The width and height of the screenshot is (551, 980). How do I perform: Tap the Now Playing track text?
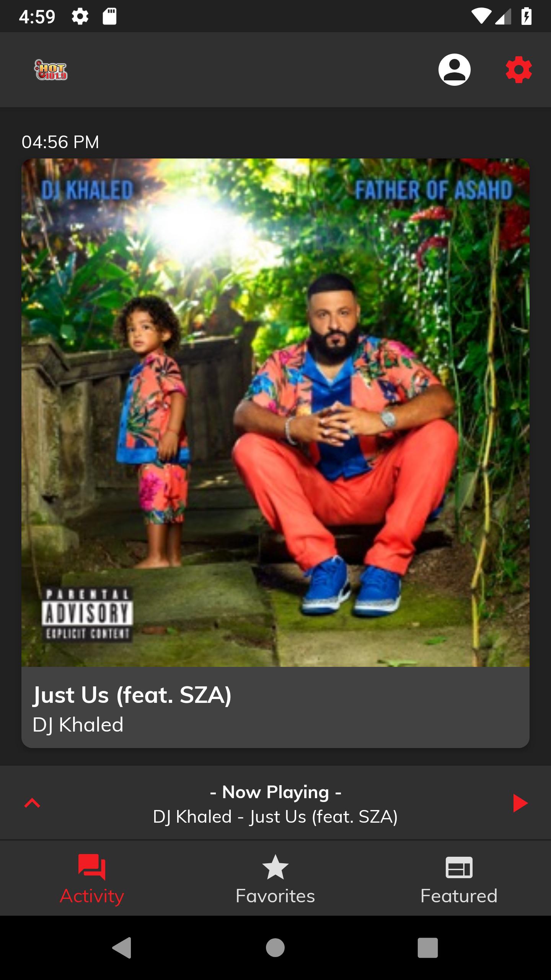click(x=275, y=817)
